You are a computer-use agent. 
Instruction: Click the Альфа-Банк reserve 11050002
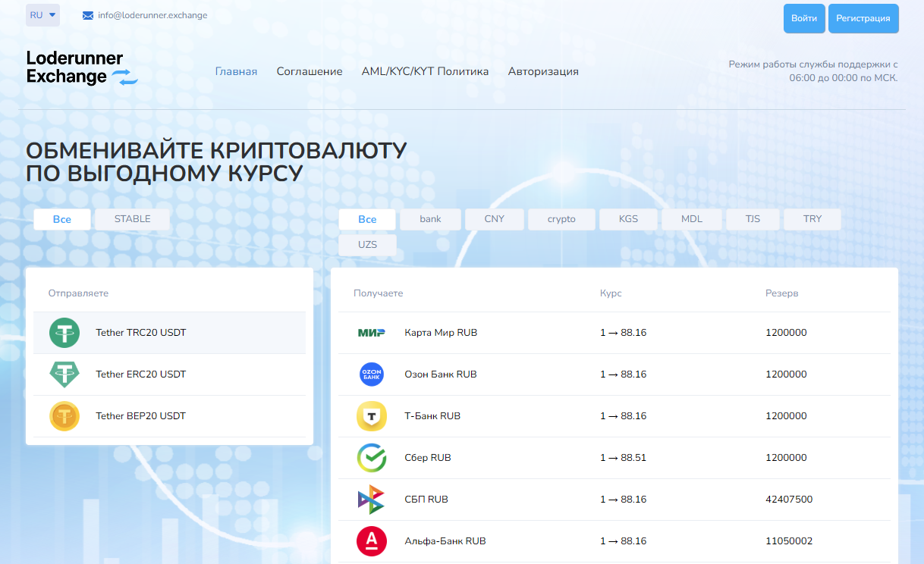tap(789, 541)
